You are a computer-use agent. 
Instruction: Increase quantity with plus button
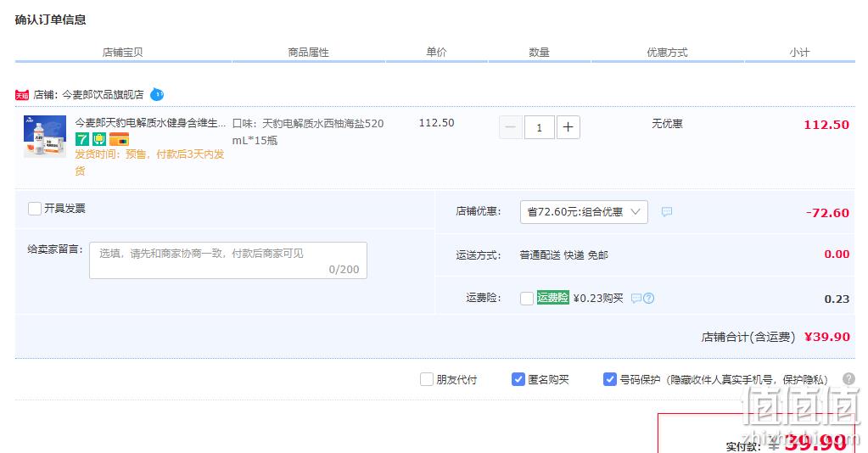pyautogui.click(x=568, y=127)
